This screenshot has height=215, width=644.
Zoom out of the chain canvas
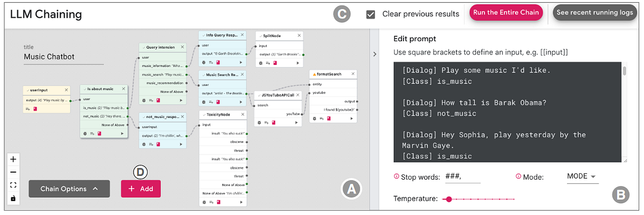pos(13,172)
